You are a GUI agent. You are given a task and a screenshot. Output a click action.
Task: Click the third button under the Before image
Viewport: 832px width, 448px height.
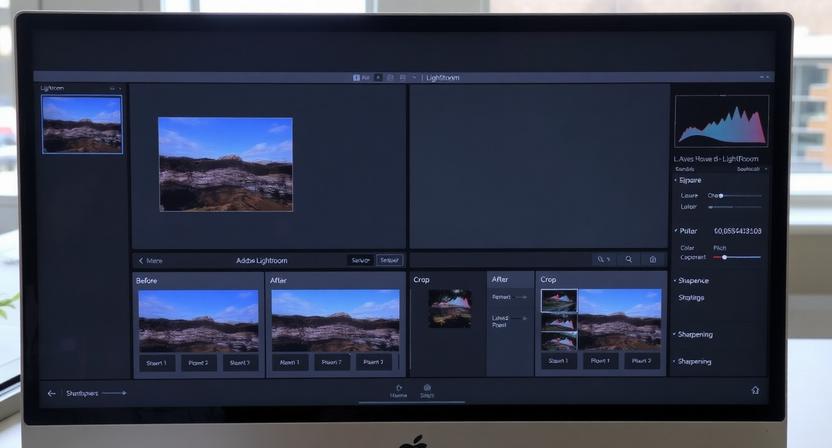click(240, 363)
